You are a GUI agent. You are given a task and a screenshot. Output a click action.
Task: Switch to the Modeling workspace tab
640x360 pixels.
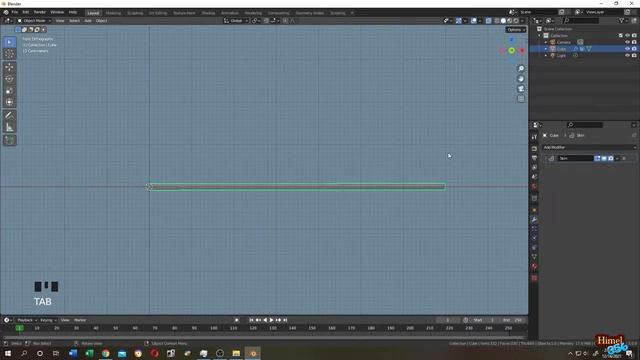coord(113,13)
